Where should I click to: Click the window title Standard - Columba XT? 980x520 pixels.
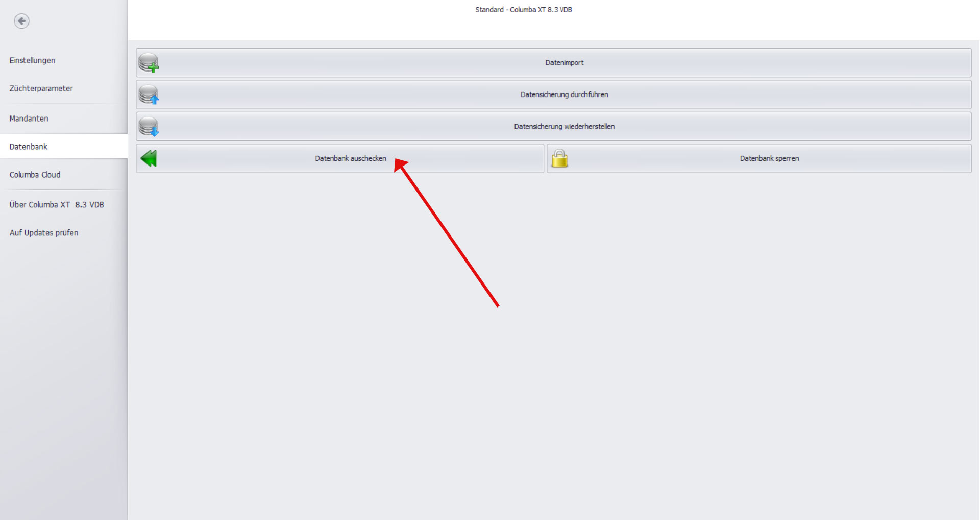click(x=523, y=10)
